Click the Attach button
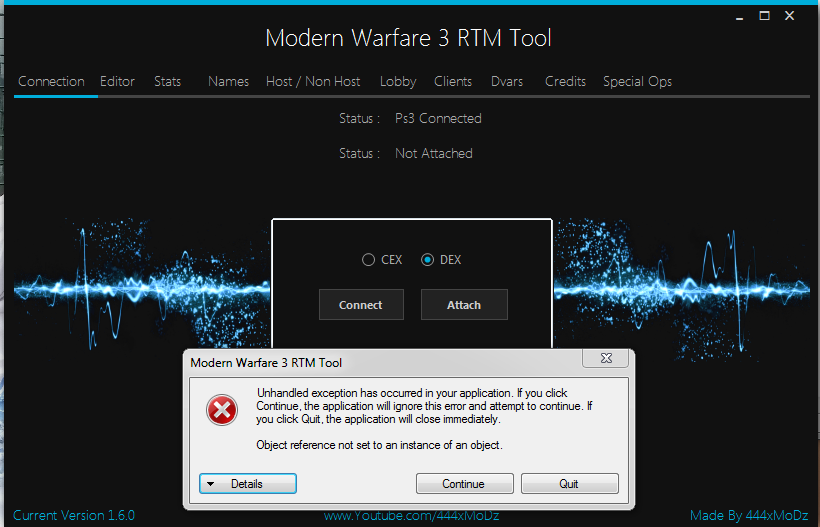 point(464,304)
